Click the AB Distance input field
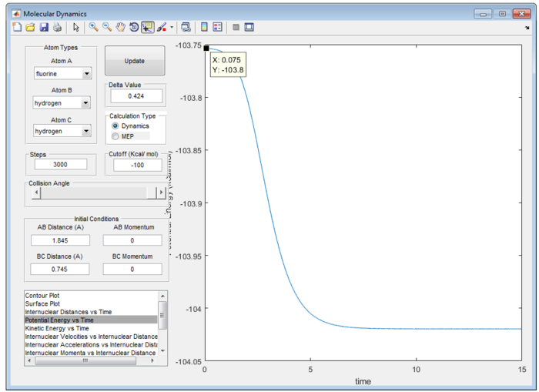Image resolution: width=539 pixels, height=392 pixels. tap(60, 241)
